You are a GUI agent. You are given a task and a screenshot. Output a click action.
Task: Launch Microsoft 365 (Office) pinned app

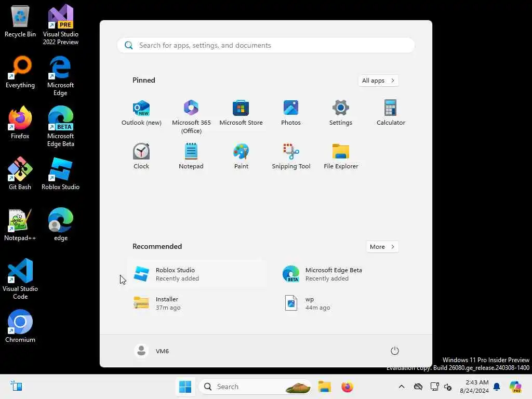(x=191, y=117)
